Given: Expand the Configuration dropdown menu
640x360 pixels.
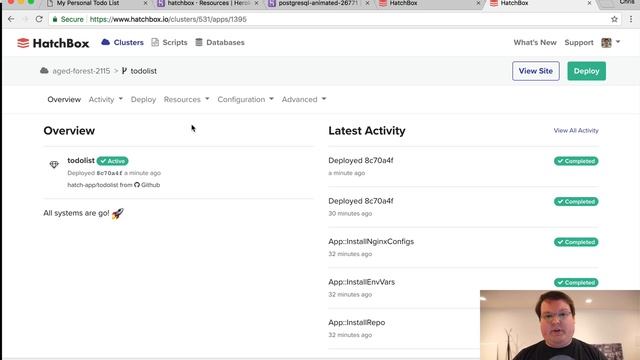Looking at the screenshot, I should tap(245, 100).
